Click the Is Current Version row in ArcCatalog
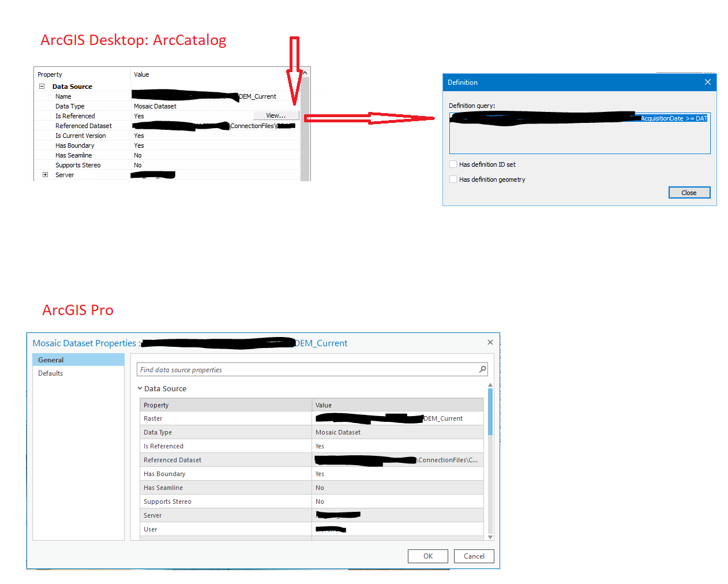The image size is (728, 584). point(167,136)
